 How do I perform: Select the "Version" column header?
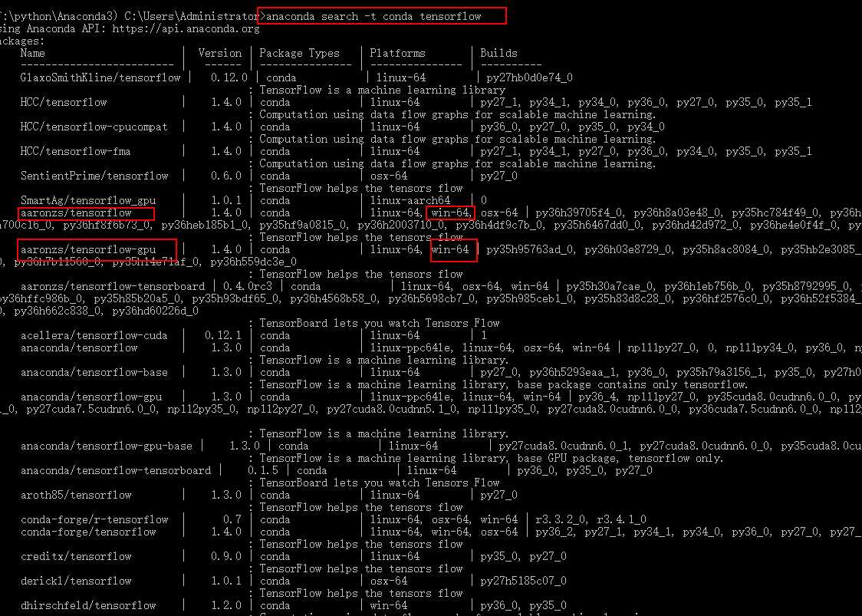click(x=220, y=54)
